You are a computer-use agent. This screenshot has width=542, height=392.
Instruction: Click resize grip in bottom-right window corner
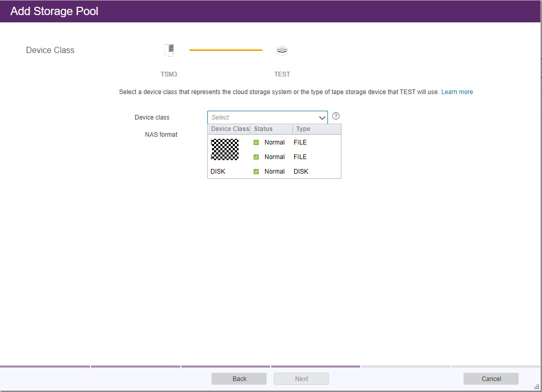[x=536, y=386]
